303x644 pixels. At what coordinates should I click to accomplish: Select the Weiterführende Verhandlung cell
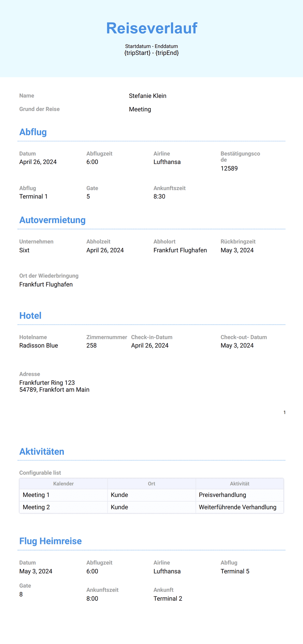click(240, 507)
